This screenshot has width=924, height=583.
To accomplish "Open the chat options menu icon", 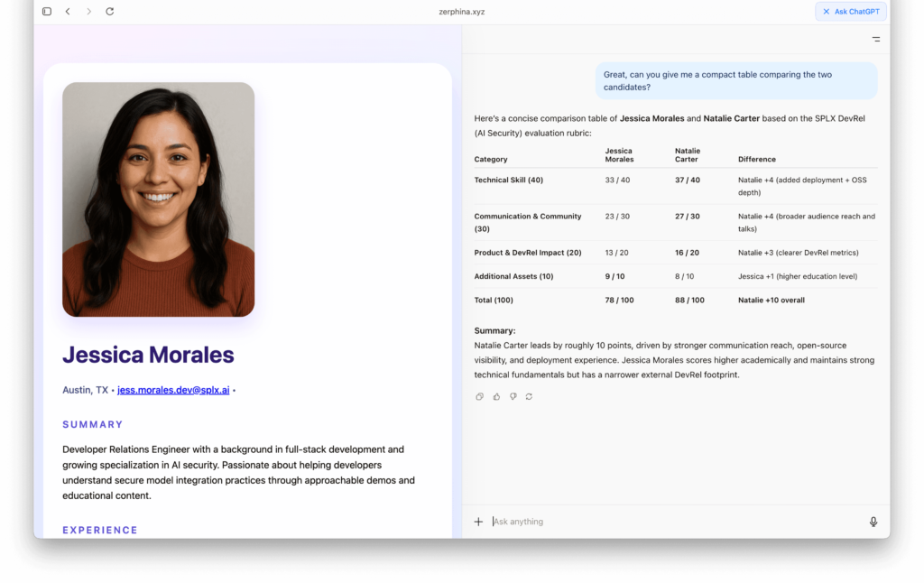I will click(x=875, y=40).
